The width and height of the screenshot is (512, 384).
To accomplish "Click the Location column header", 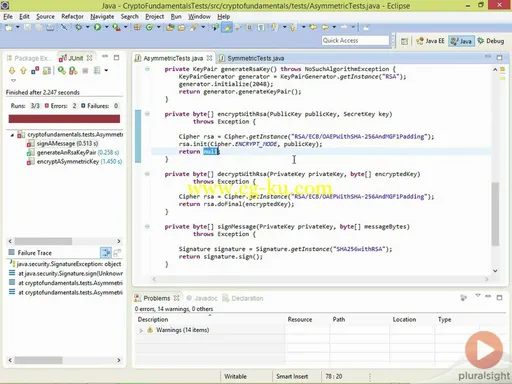I will (404, 319).
